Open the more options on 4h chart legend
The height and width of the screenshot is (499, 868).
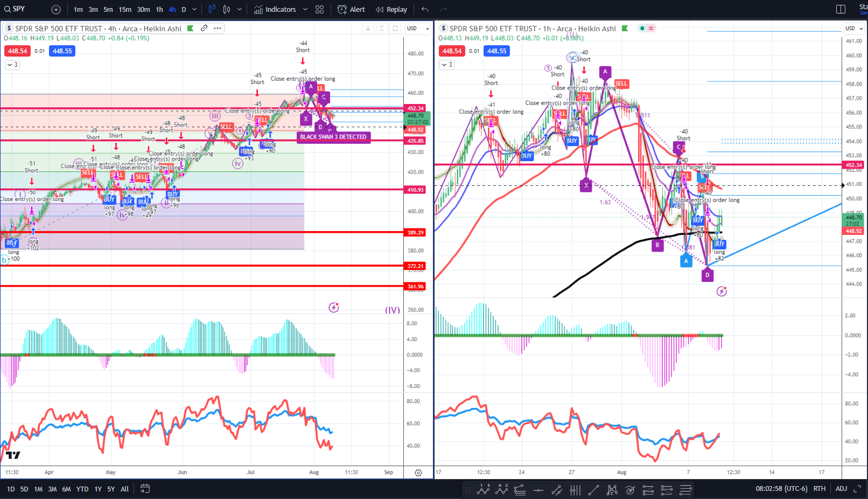(x=217, y=28)
